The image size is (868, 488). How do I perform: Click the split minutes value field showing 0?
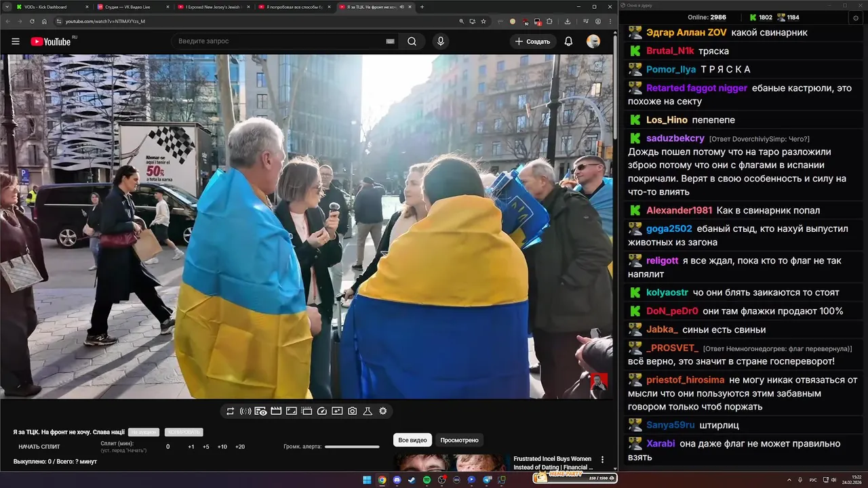[168, 447]
